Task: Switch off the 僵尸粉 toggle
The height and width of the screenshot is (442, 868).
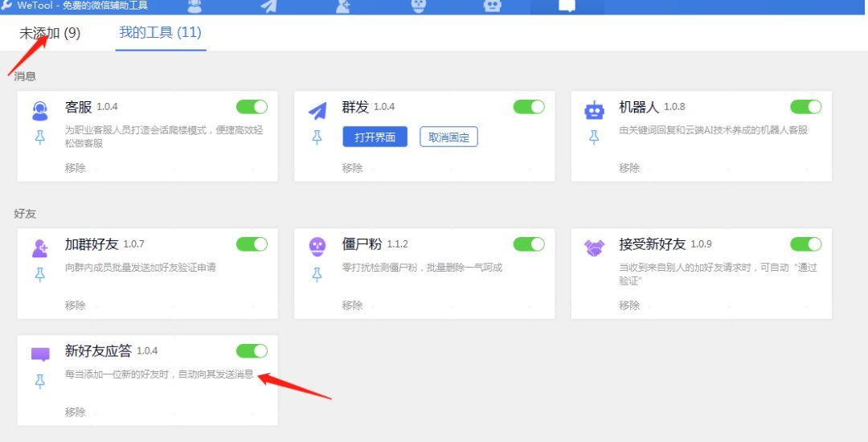Action: [x=529, y=244]
